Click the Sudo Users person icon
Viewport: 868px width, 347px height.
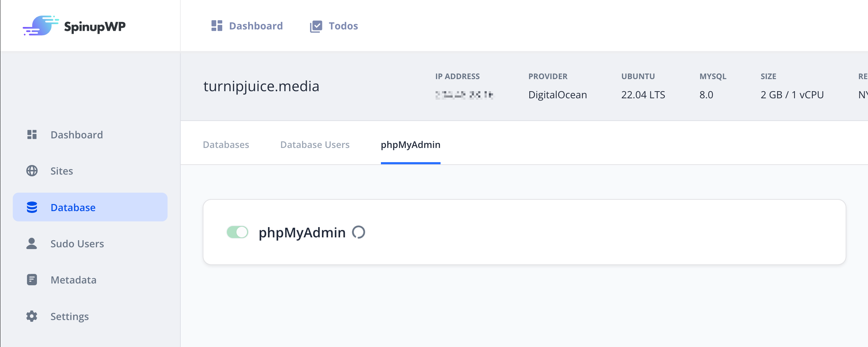click(x=32, y=243)
